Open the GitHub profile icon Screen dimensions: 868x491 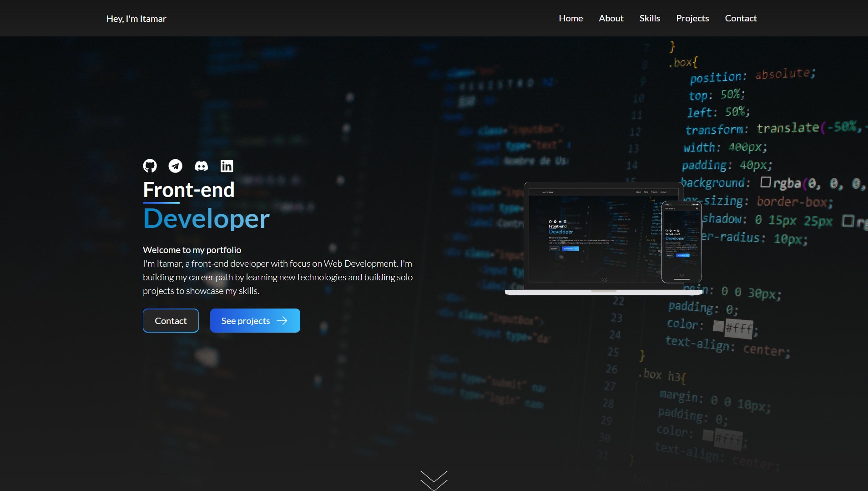click(150, 166)
